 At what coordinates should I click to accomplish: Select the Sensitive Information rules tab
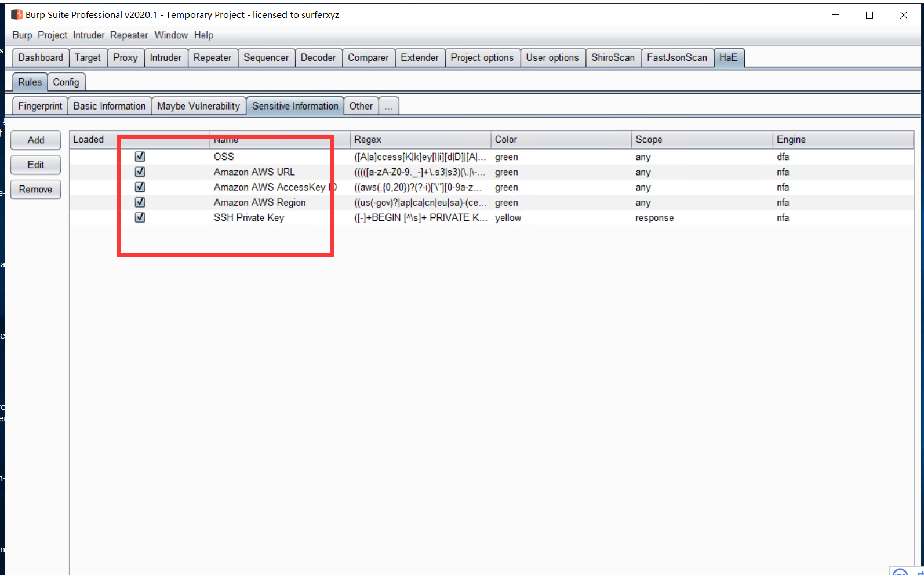[x=295, y=106]
